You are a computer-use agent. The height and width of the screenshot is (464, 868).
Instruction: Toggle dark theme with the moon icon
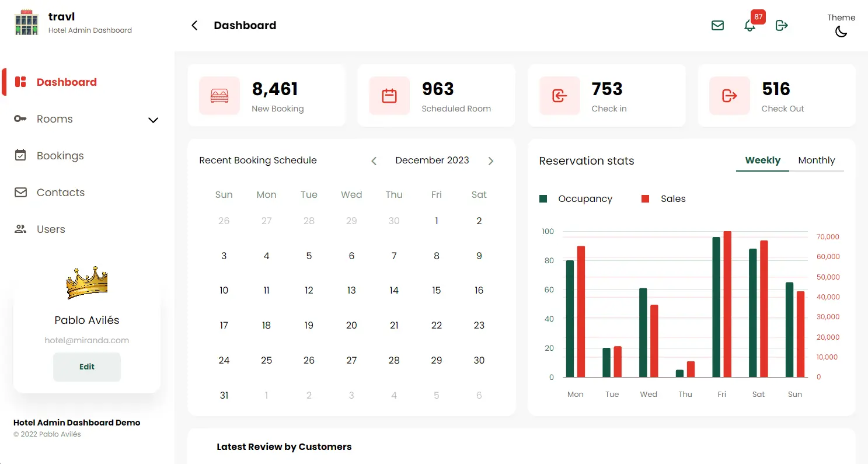click(x=841, y=32)
